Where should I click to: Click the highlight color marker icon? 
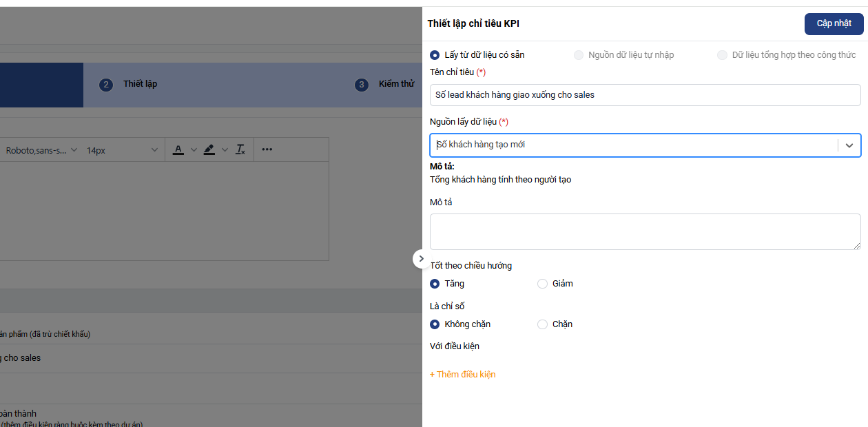coord(209,149)
